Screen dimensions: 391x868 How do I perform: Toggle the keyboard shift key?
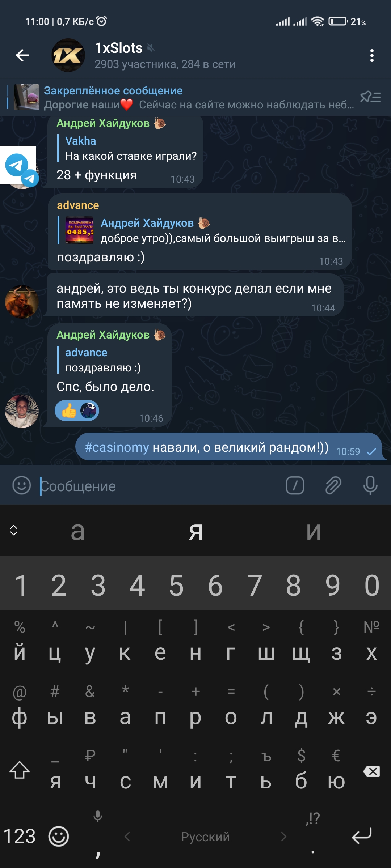[20, 770]
